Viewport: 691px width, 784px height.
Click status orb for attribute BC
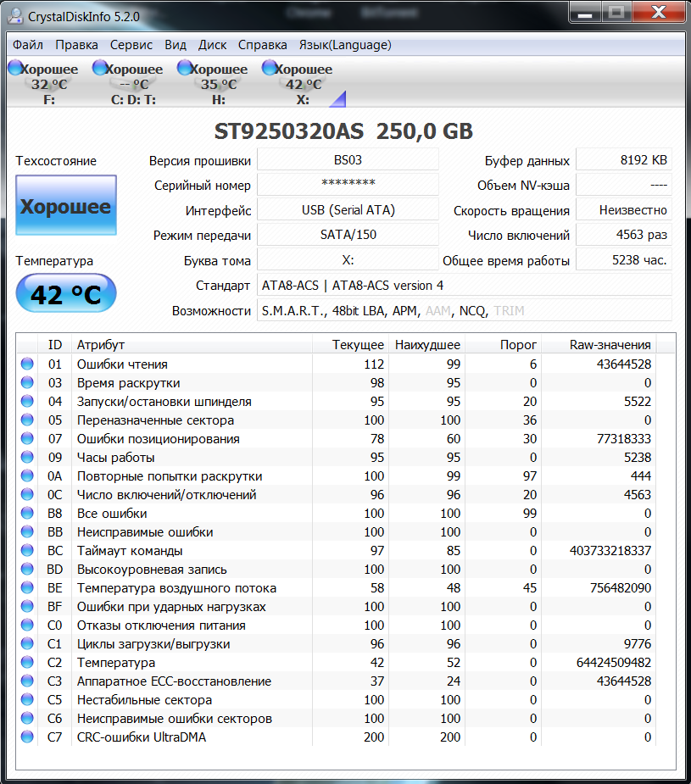point(27,550)
